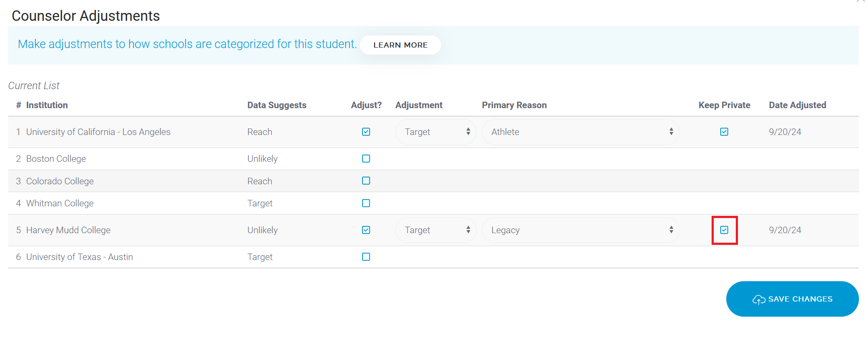Click Target suggestion for Whitman College
Image resolution: width=868 pixels, height=337 pixels.
[x=260, y=203]
